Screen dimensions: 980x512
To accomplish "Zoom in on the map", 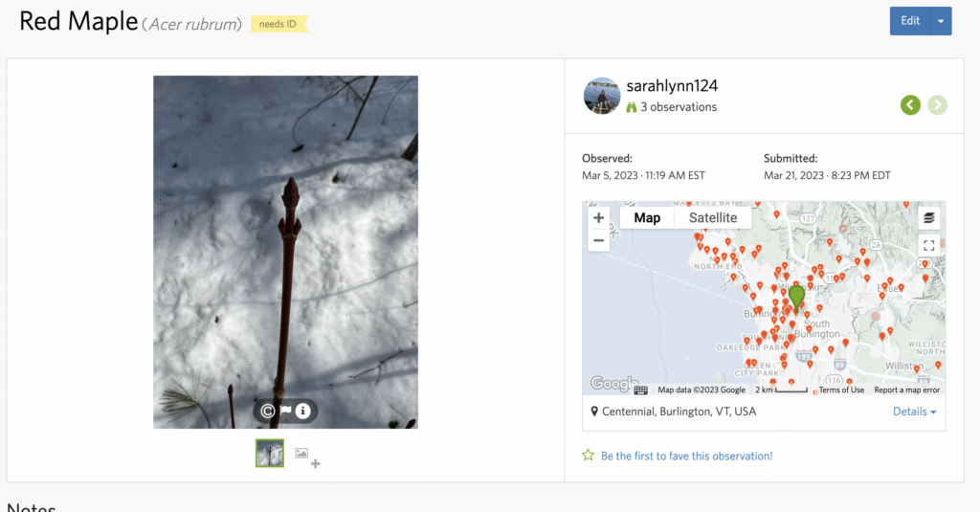I will click(598, 217).
